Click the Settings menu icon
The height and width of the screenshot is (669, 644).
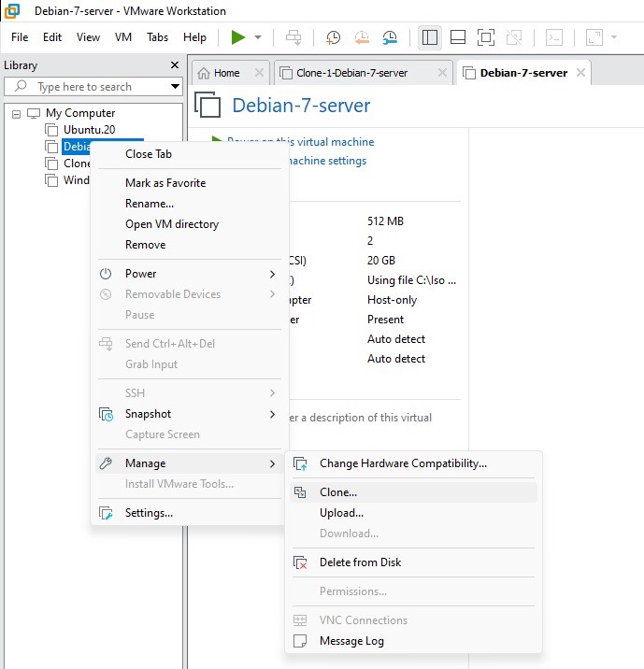point(106,513)
